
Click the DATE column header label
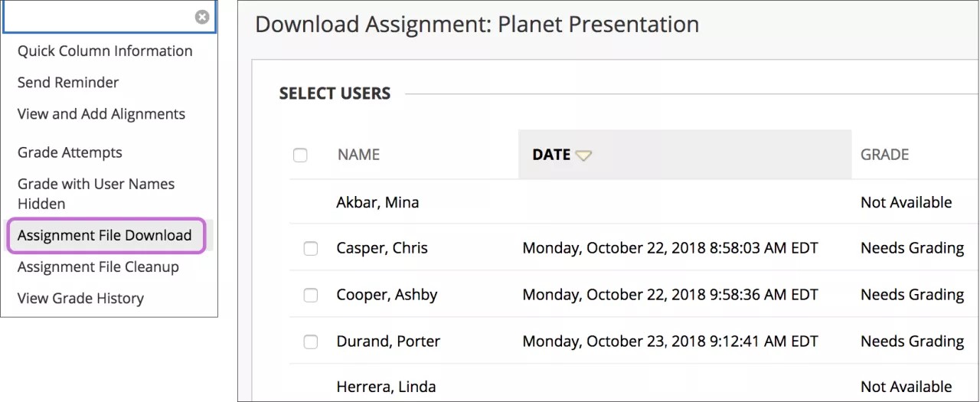(x=551, y=155)
